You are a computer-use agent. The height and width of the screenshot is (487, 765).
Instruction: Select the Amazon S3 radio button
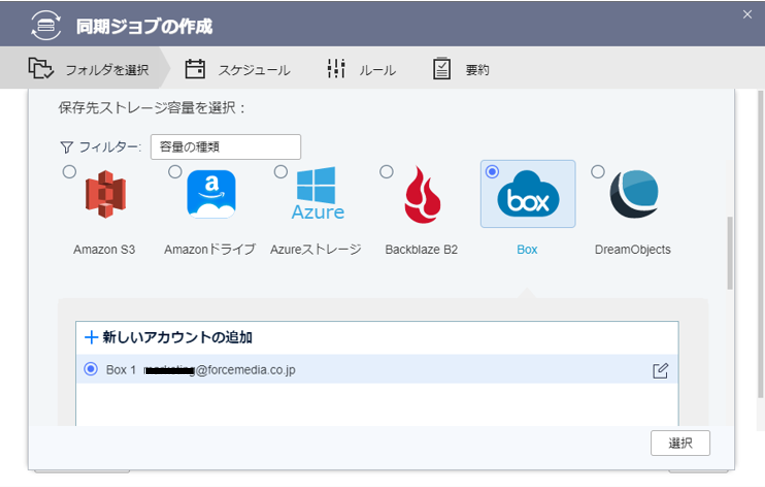[x=69, y=172]
